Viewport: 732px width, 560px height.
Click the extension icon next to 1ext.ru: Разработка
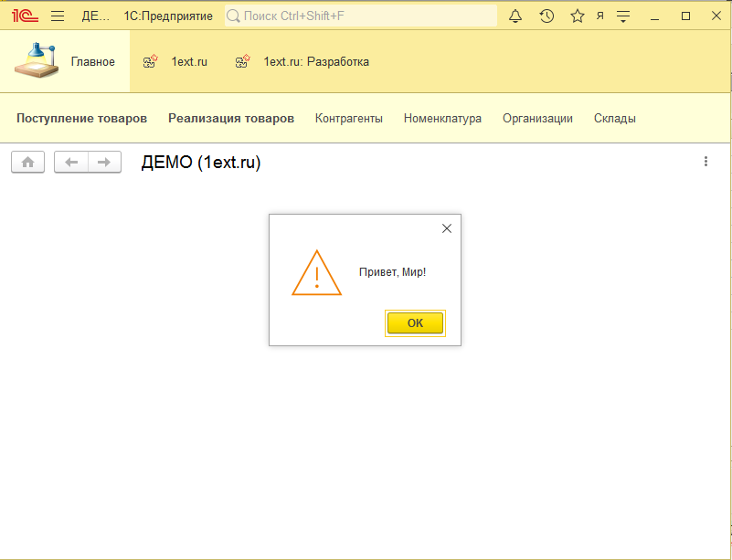241,62
